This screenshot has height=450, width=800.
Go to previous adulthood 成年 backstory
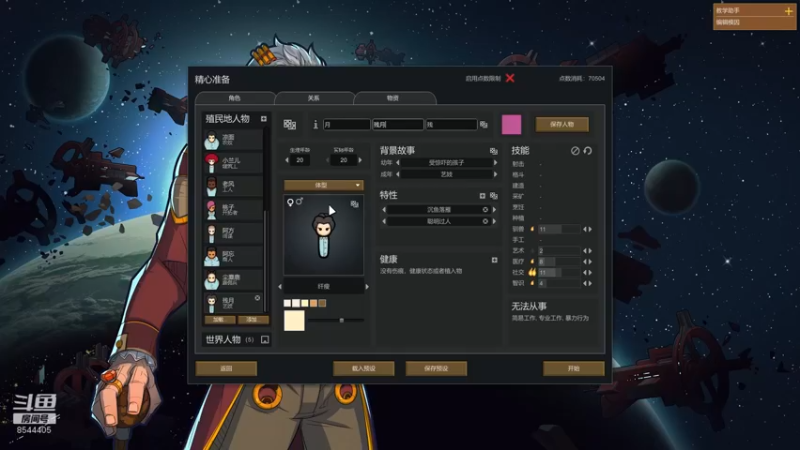pyautogui.click(x=397, y=174)
